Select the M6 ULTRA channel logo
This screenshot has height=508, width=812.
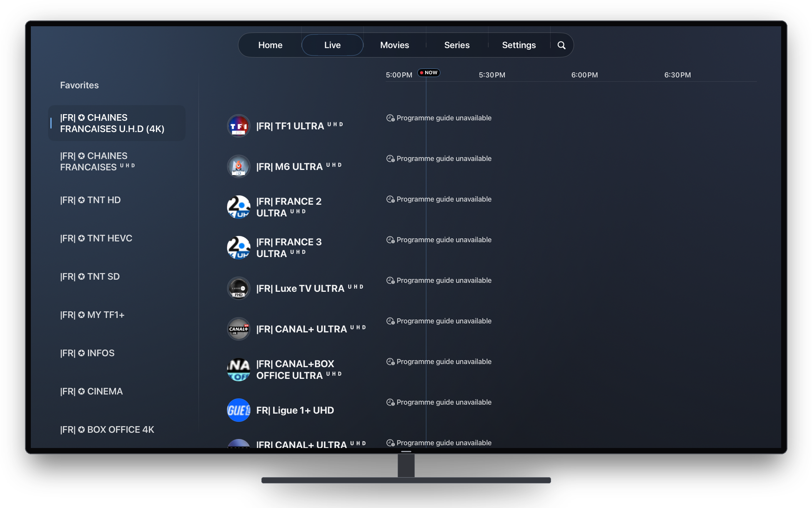coord(238,166)
